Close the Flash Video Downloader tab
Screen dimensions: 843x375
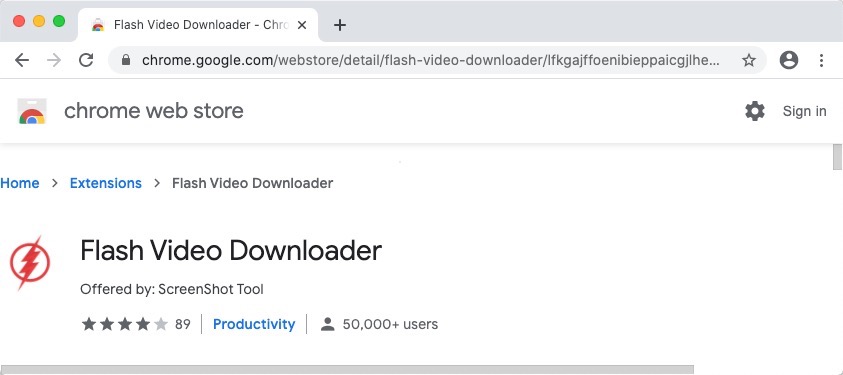click(x=302, y=25)
